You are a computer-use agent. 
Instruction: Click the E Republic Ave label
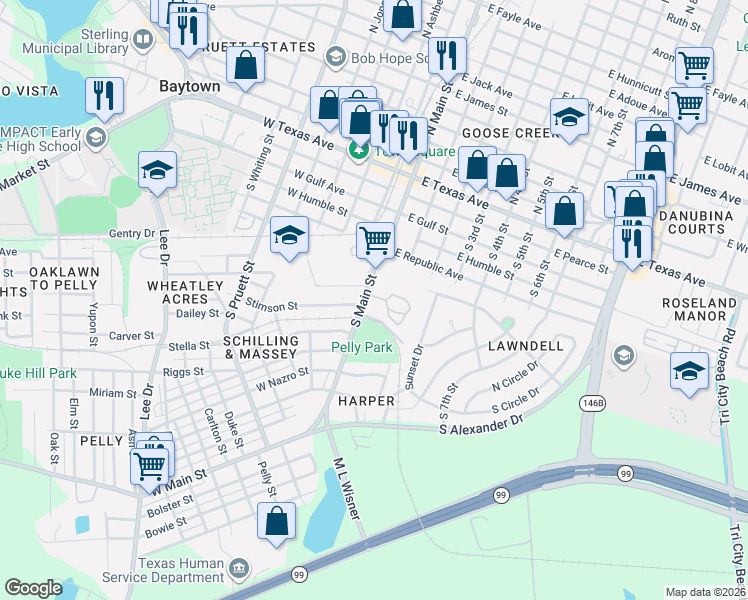[x=428, y=264]
